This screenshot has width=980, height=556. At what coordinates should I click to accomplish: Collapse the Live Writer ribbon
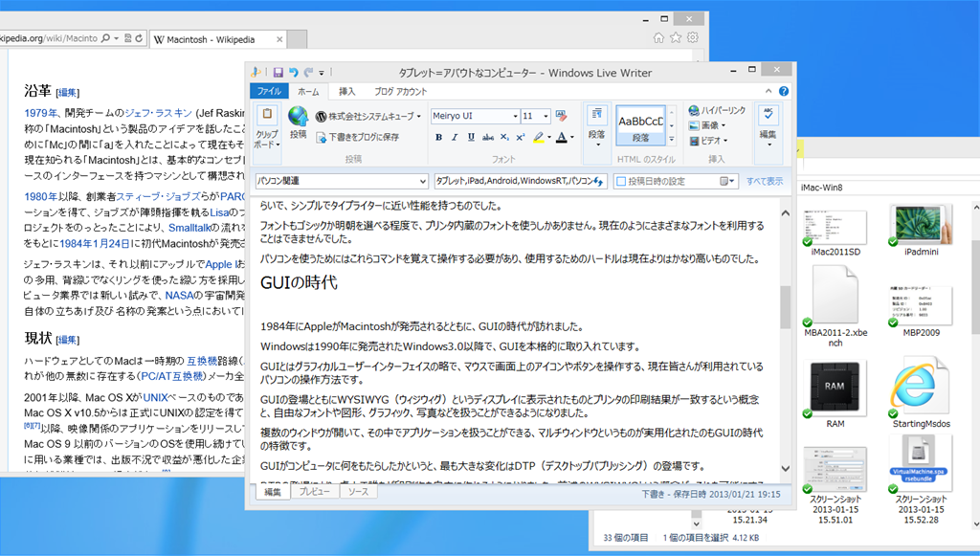coord(768,91)
